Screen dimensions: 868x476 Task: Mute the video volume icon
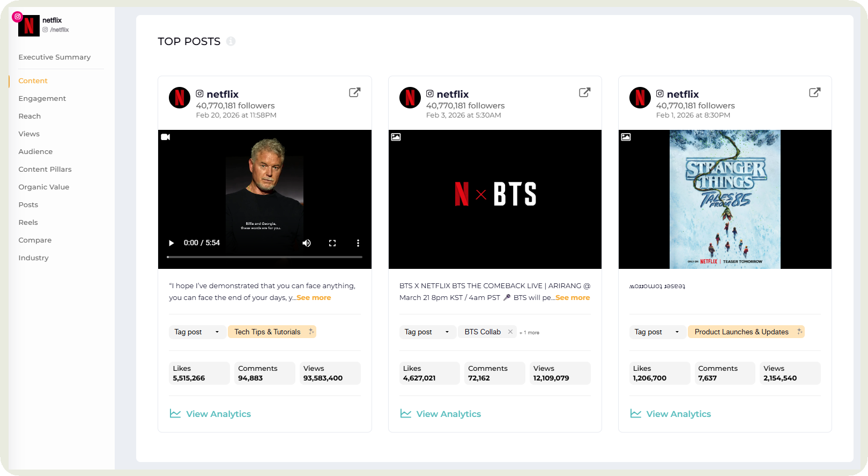[307, 243]
